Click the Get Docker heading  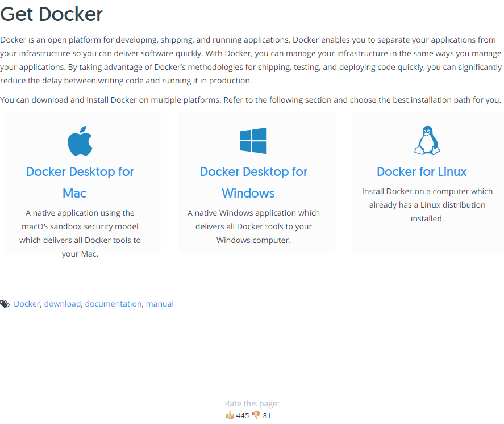[x=52, y=14]
